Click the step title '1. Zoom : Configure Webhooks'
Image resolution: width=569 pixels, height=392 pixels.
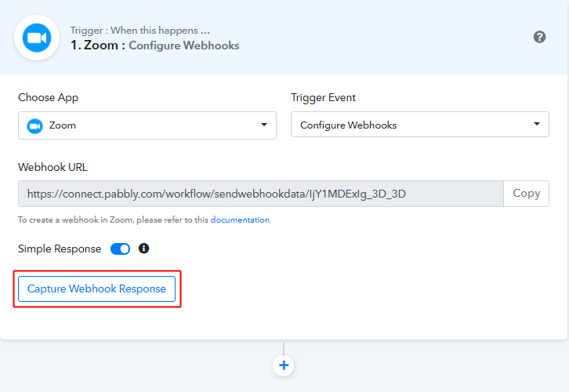[x=155, y=45]
